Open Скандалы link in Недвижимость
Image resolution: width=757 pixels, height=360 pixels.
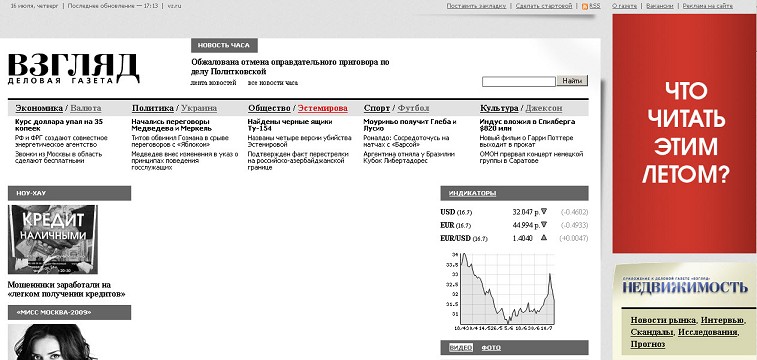point(652,332)
